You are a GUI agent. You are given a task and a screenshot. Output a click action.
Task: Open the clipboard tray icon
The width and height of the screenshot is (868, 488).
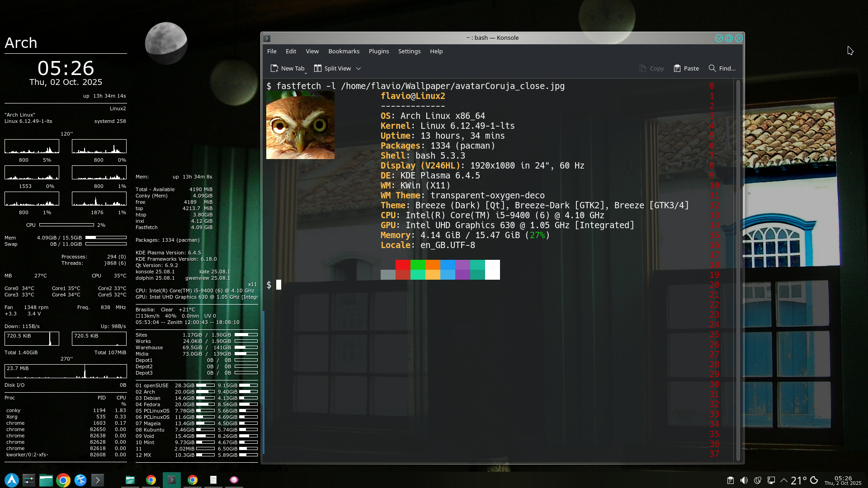coord(730,480)
